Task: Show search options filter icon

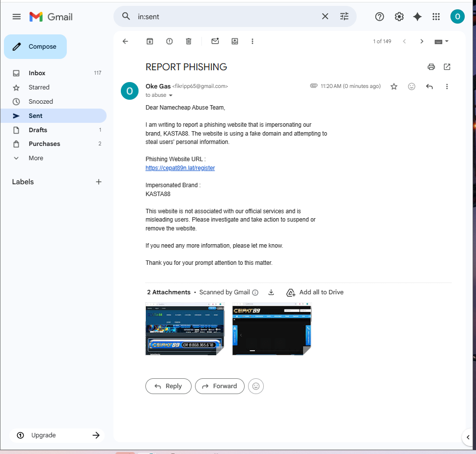Action: [x=344, y=16]
